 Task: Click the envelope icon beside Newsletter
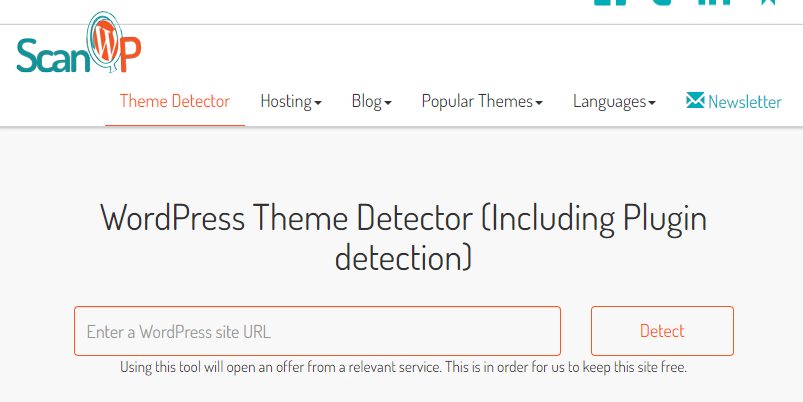(x=695, y=100)
